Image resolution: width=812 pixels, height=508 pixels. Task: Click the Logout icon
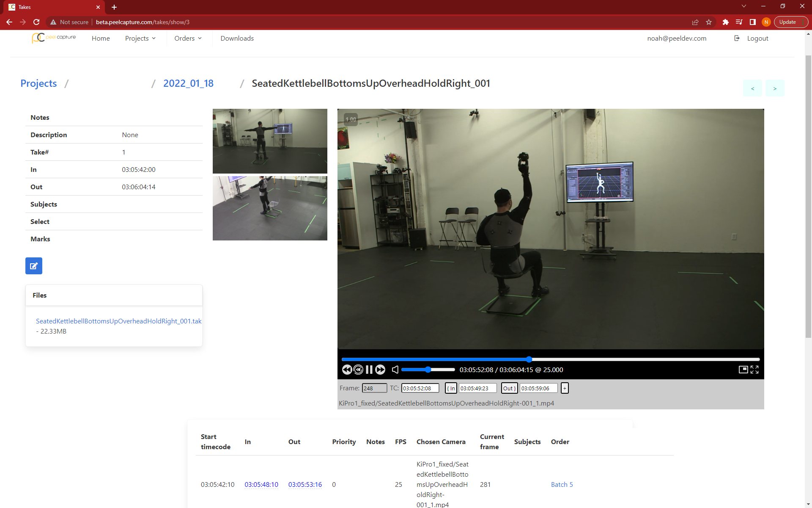click(x=737, y=38)
